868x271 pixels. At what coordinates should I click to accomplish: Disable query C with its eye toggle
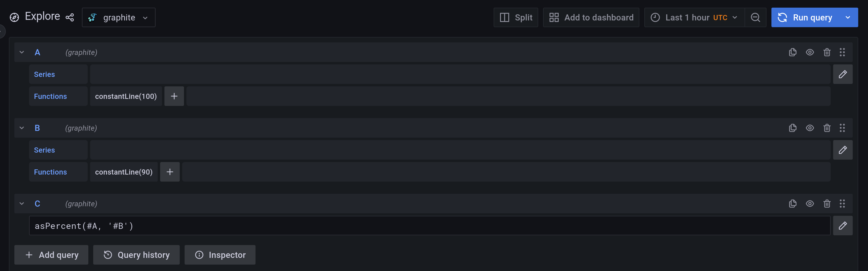click(x=810, y=204)
